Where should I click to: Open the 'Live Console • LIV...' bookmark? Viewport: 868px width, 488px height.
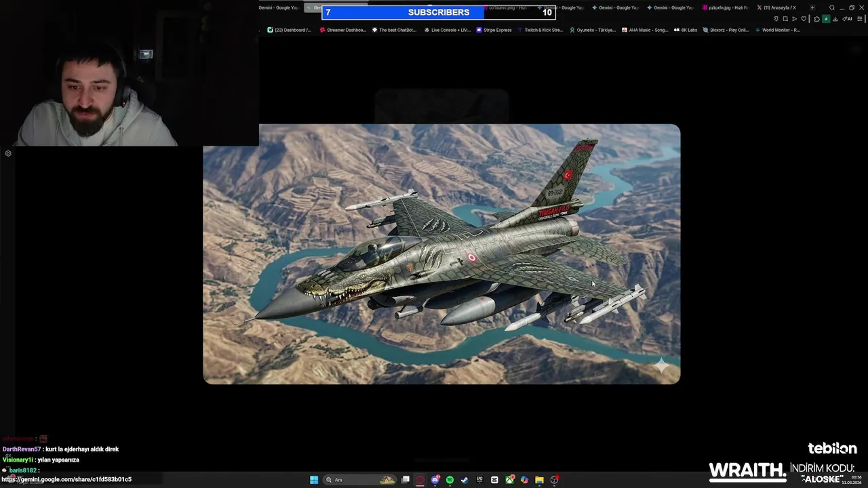[447, 30]
